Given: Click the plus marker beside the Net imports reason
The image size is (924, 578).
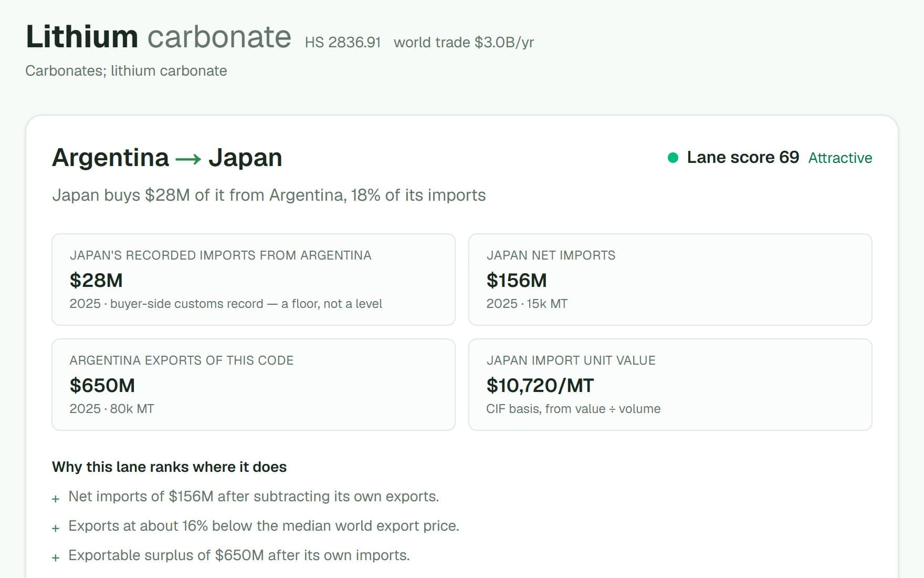Looking at the screenshot, I should pos(56,499).
